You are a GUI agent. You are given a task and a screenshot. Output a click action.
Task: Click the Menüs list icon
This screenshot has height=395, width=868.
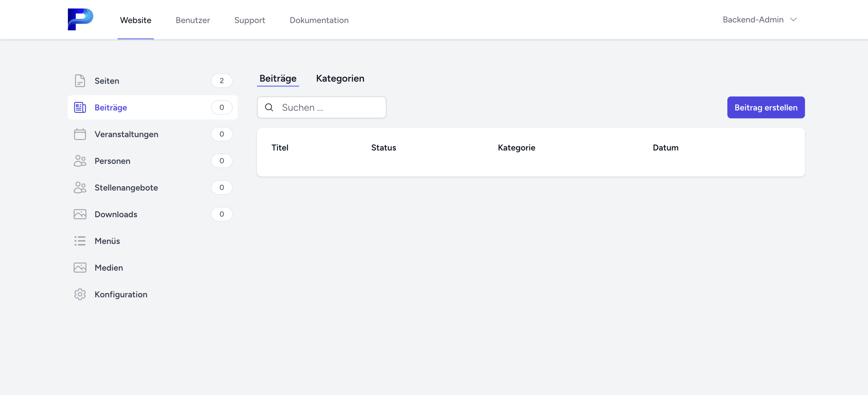[80, 241]
